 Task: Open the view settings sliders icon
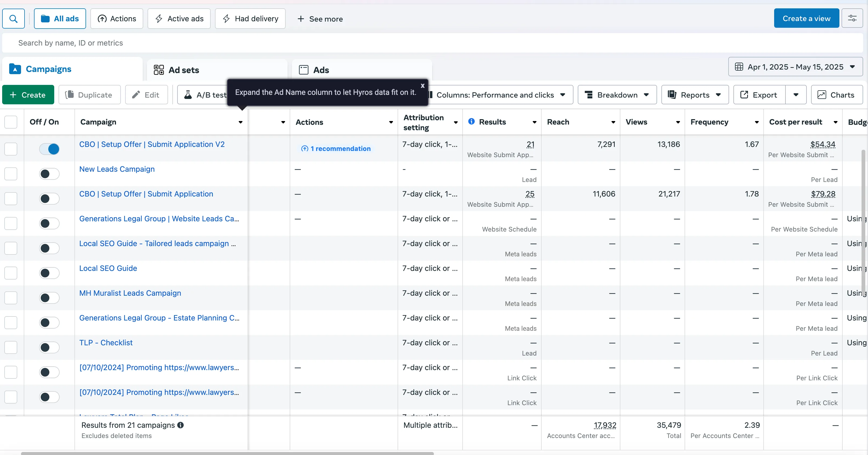pyautogui.click(x=852, y=19)
